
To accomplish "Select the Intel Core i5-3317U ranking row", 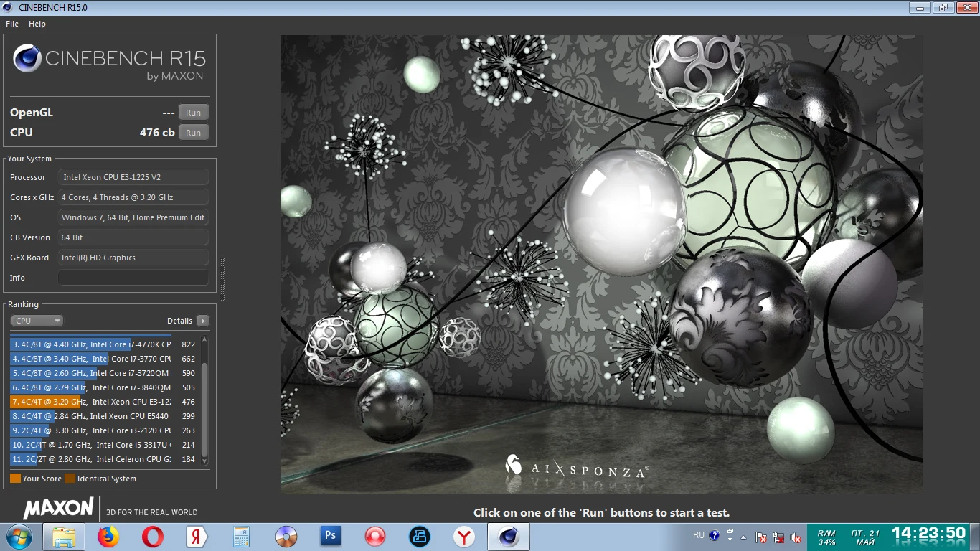I will pos(103,445).
